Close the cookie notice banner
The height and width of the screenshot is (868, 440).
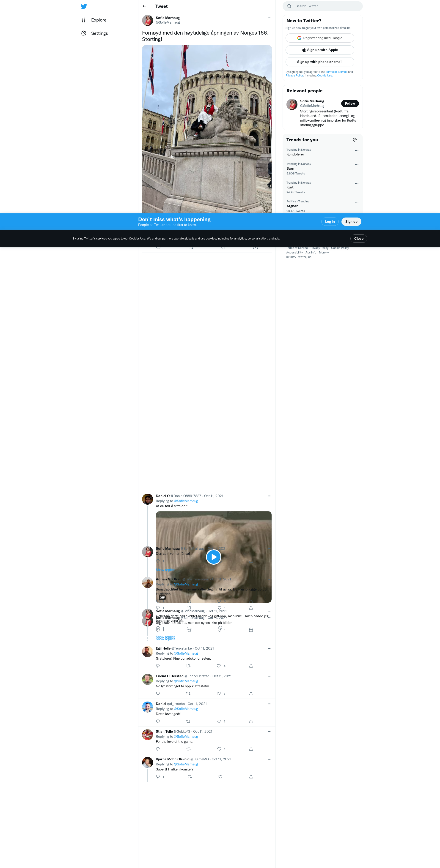pyautogui.click(x=358, y=239)
